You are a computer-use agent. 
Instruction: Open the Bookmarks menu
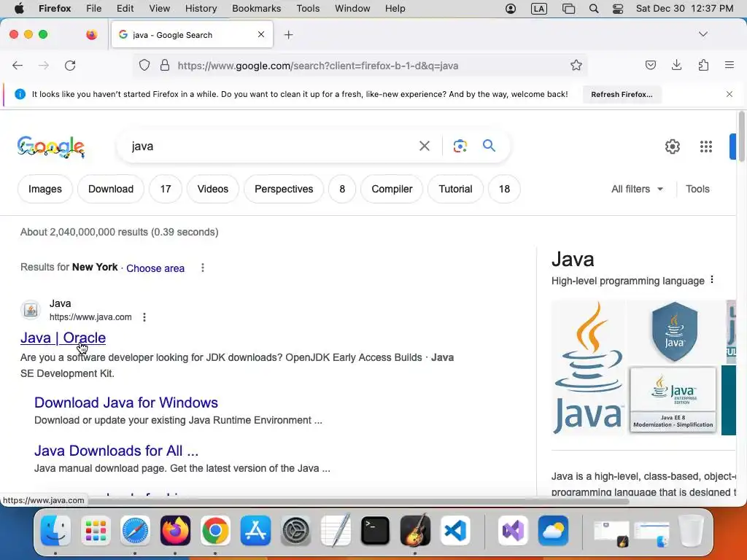(x=256, y=9)
